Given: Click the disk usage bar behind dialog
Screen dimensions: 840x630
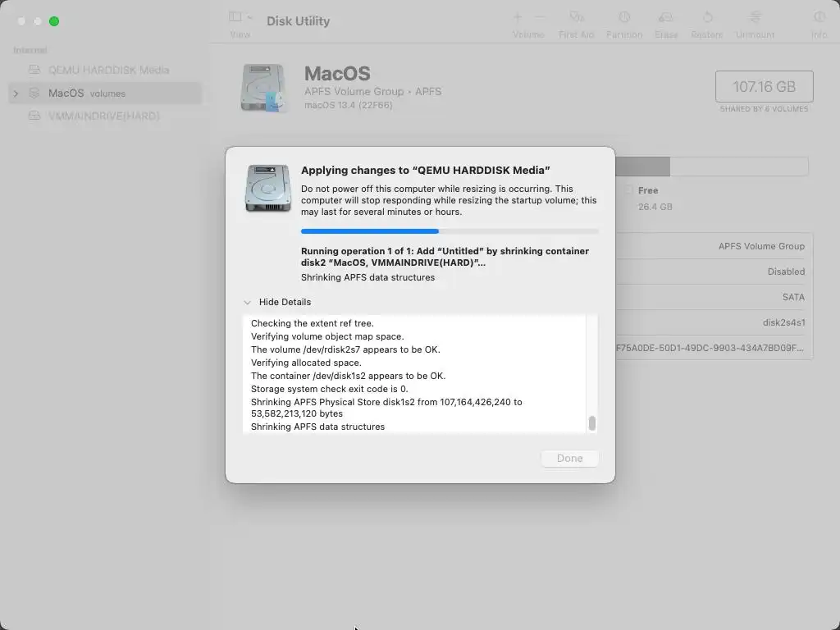Looking at the screenshot, I should [711, 167].
